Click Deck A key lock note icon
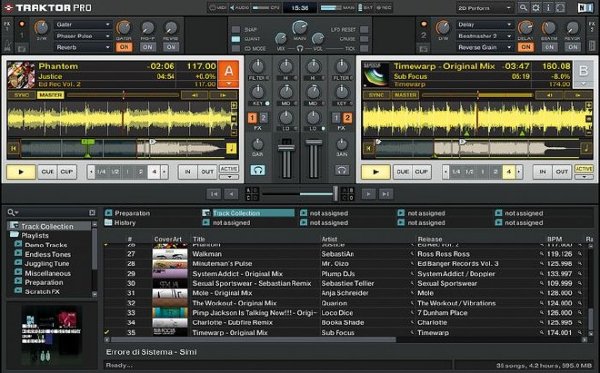Screen dimensions: 600x373 point(232,148)
